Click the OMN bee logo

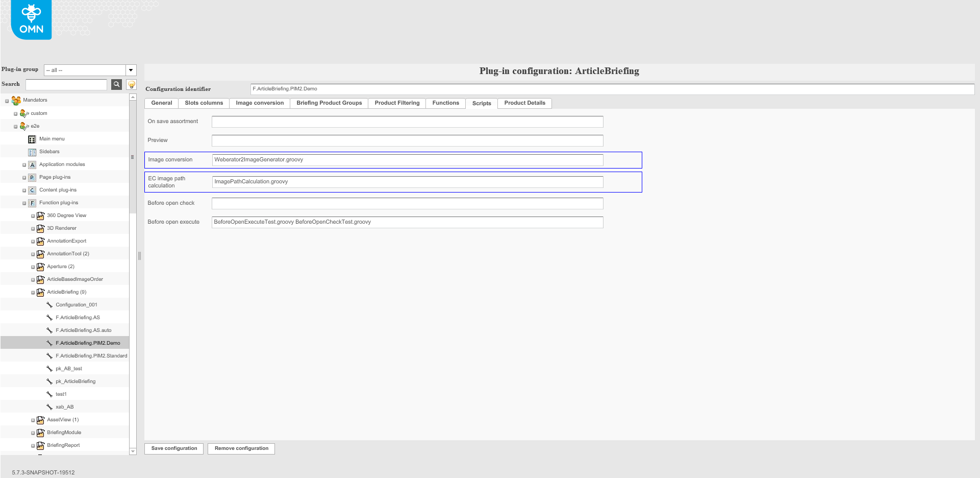31,20
